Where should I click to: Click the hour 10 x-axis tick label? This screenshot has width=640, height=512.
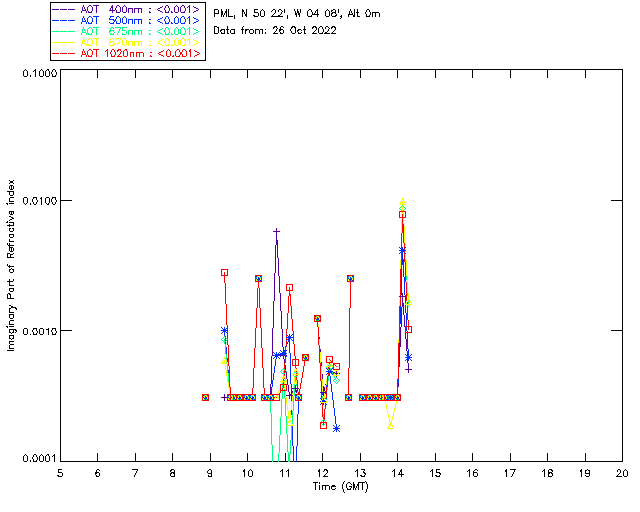[247, 473]
